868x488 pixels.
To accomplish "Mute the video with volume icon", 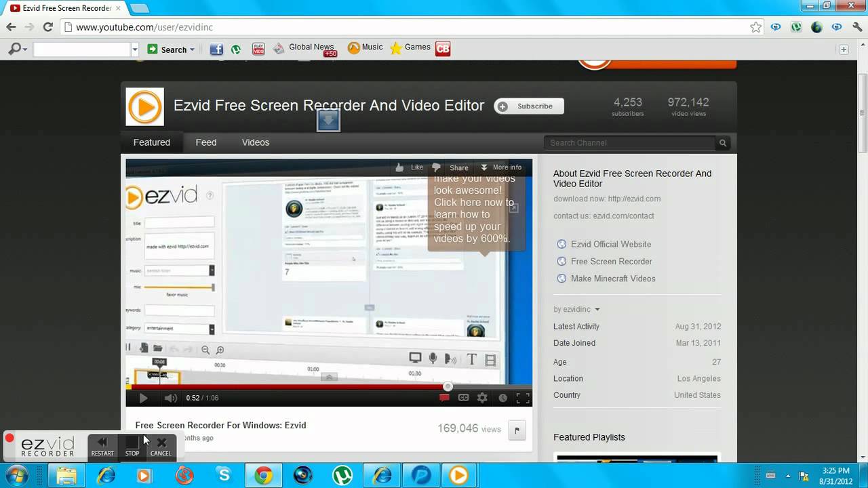I will [171, 398].
